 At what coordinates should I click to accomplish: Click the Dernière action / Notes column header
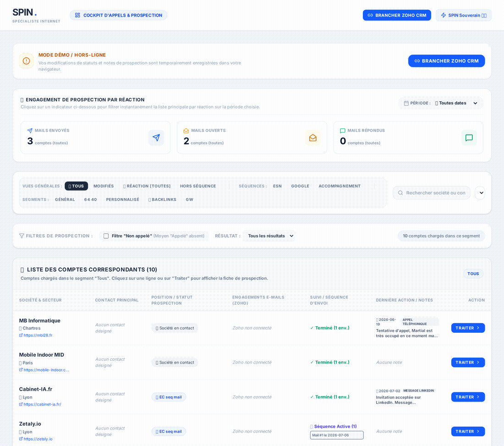pyautogui.click(x=405, y=300)
